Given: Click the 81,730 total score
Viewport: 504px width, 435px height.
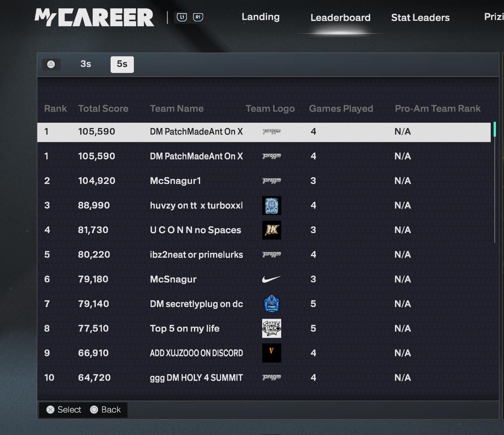Looking at the screenshot, I should click(x=93, y=230).
